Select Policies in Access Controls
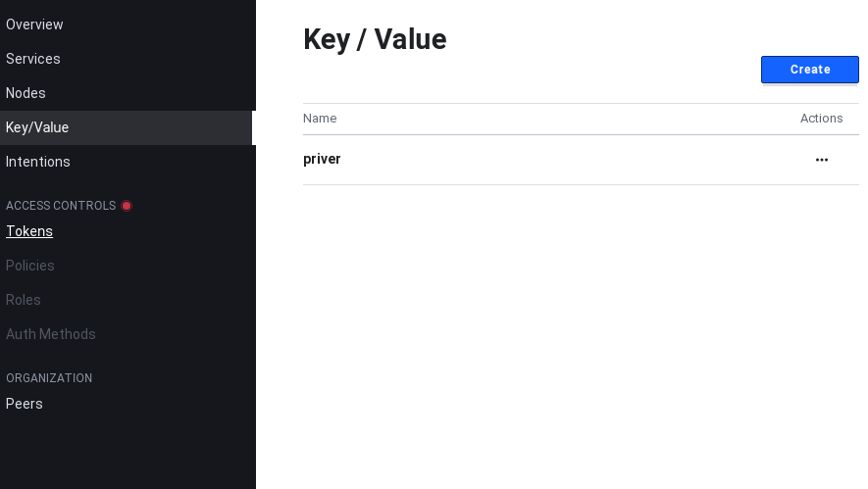868x489 pixels. click(x=29, y=266)
